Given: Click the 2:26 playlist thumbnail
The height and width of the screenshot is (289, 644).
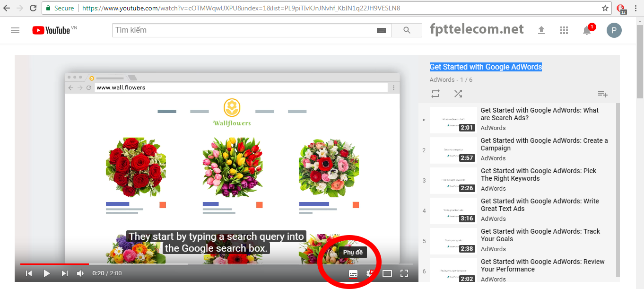Looking at the screenshot, I should point(453,181).
